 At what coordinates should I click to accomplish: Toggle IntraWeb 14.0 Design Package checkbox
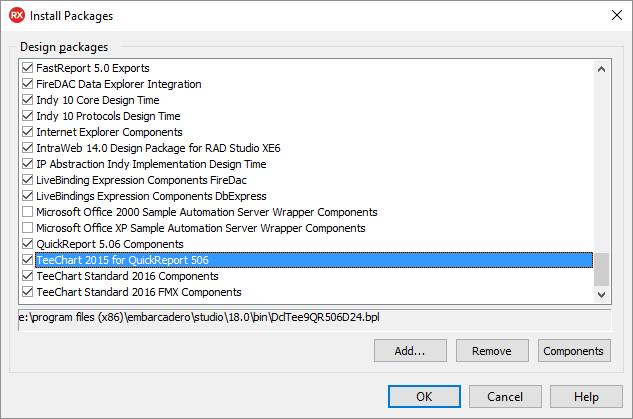[27, 147]
